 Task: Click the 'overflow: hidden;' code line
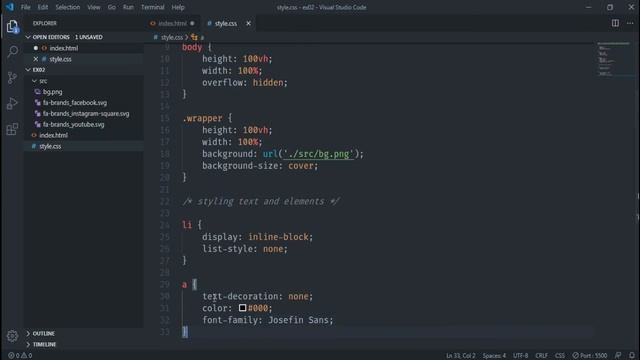click(245, 82)
